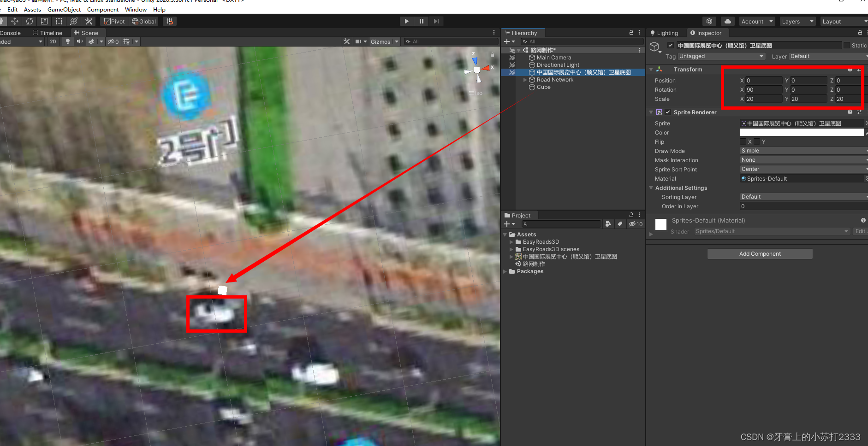This screenshot has height=446, width=868.
Task: Open Account dropdown
Action: pos(757,21)
